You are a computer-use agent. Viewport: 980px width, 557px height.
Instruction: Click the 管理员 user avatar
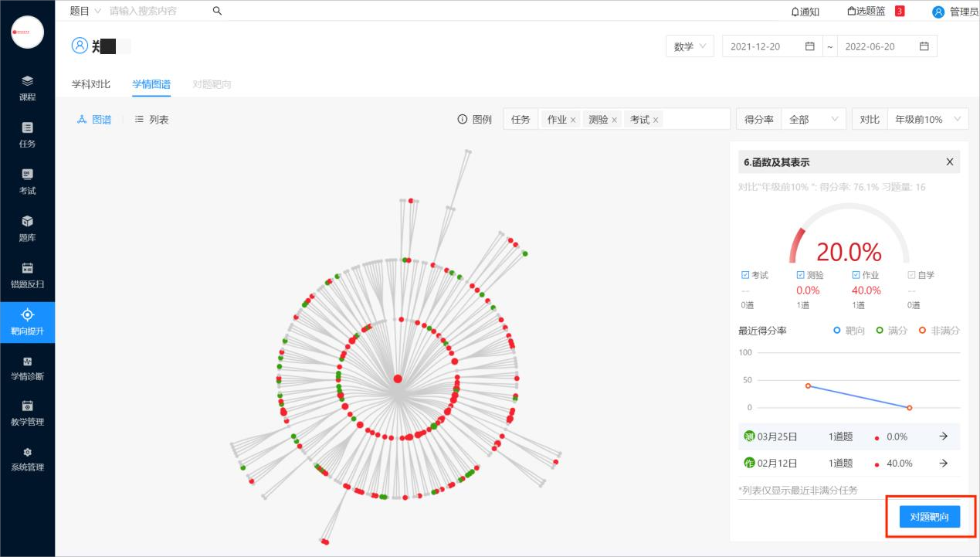938,12
